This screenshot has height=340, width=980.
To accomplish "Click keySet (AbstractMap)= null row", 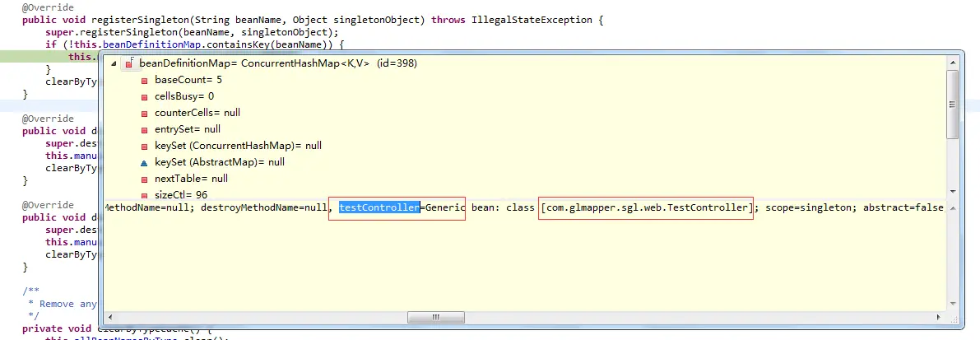I will point(220,162).
